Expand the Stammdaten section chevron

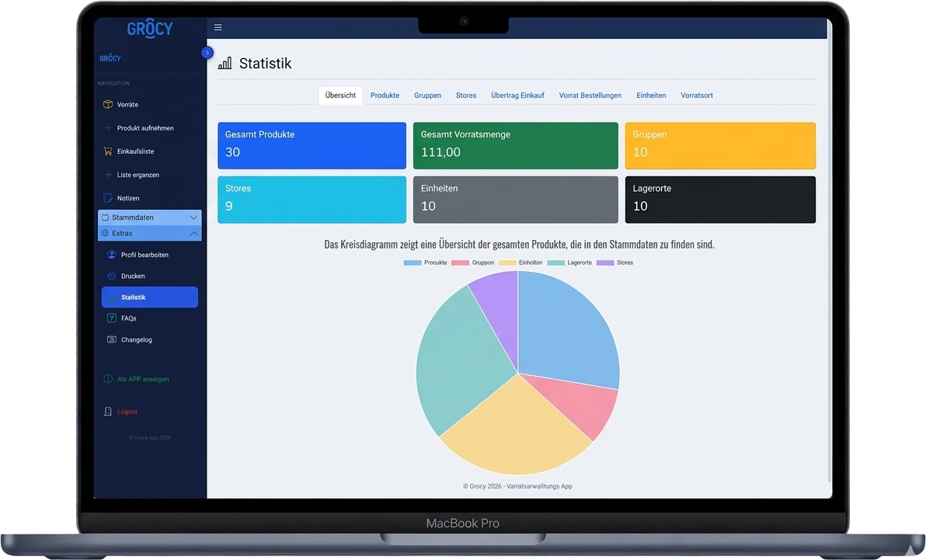(x=193, y=217)
